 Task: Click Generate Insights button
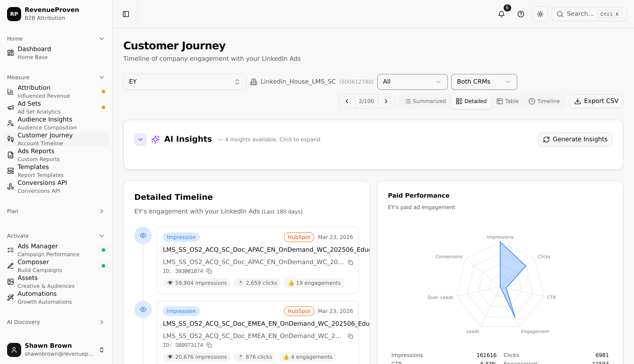575,139
